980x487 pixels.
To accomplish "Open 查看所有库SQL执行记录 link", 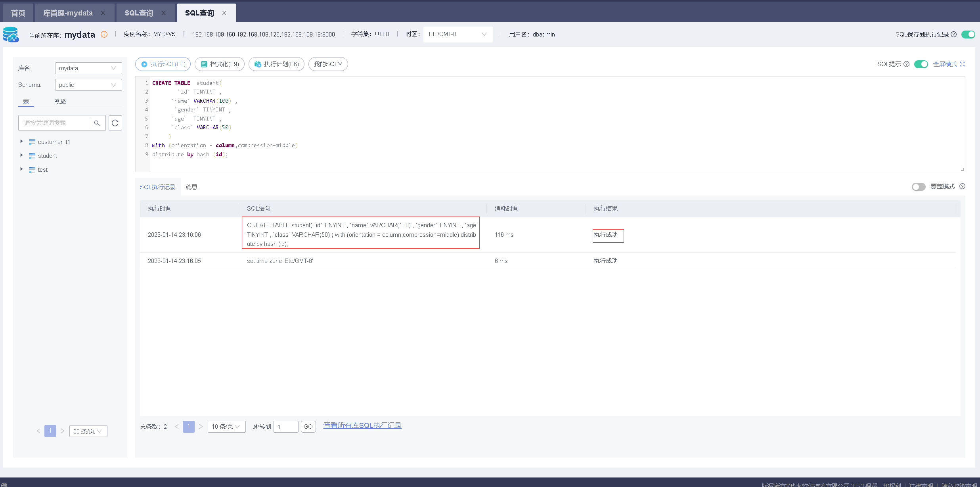I will pyautogui.click(x=362, y=426).
